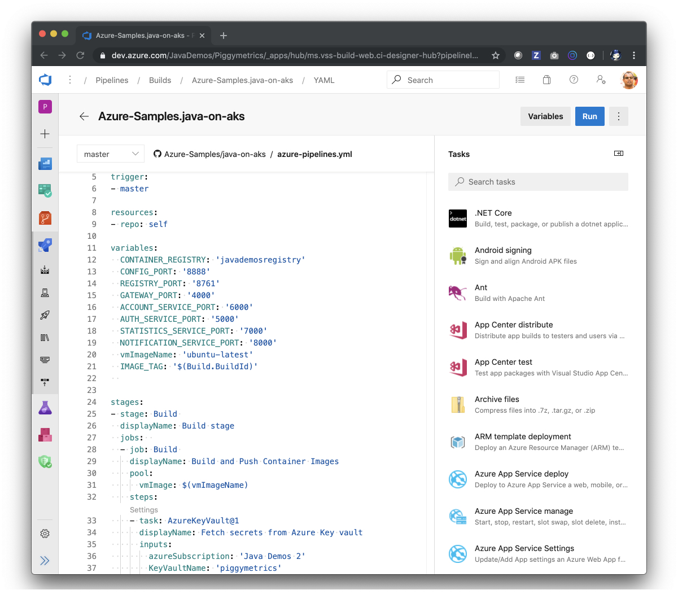Click line 21 IMAGE_TAG value
This screenshot has height=616, width=678.
[x=215, y=366]
